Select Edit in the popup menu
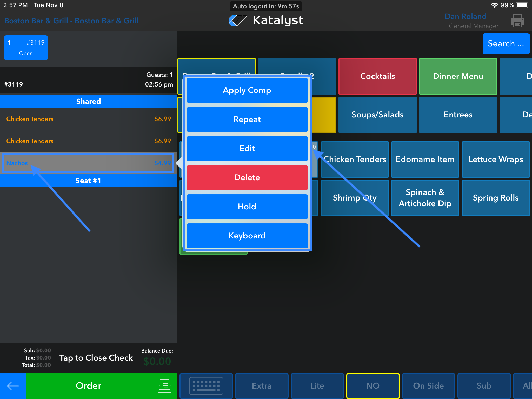The image size is (532, 399). click(x=247, y=148)
